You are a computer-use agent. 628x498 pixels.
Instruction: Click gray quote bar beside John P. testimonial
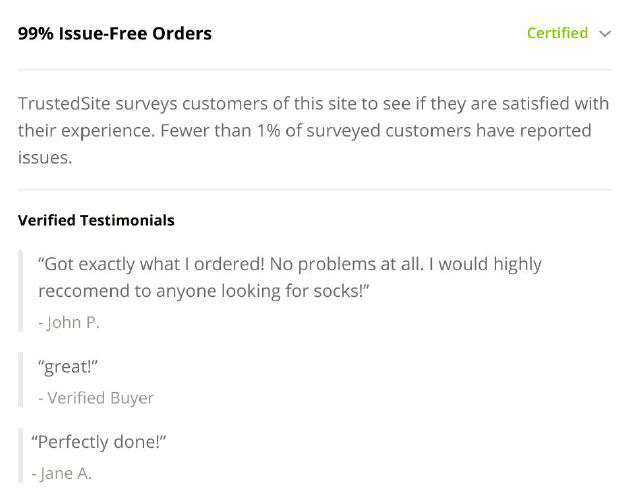pos(20,291)
